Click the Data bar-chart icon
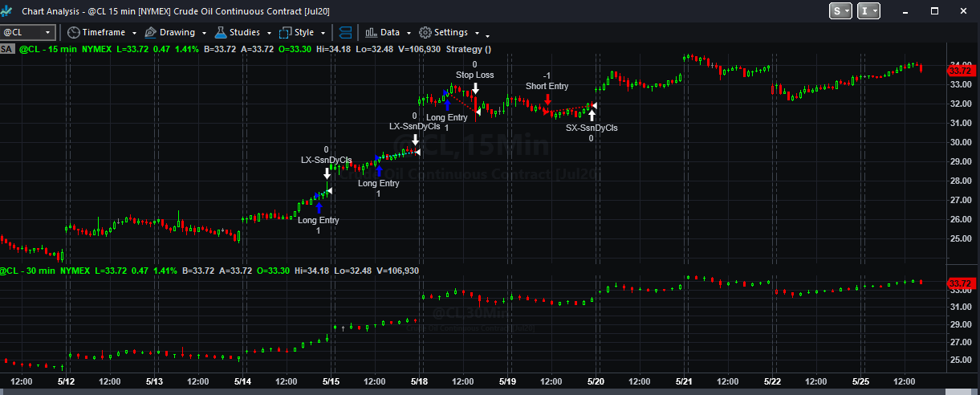Image resolution: width=980 pixels, height=395 pixels. (x=371, y=33)
